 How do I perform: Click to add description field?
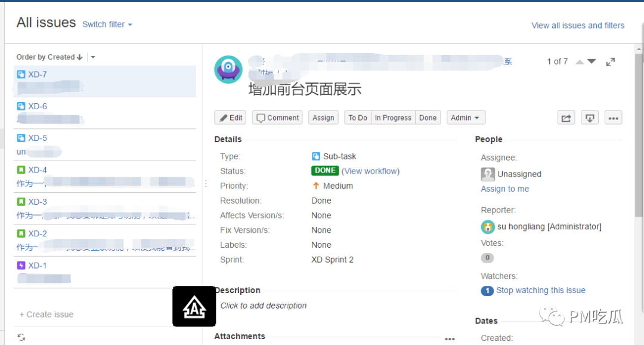(x=264, y=306)
